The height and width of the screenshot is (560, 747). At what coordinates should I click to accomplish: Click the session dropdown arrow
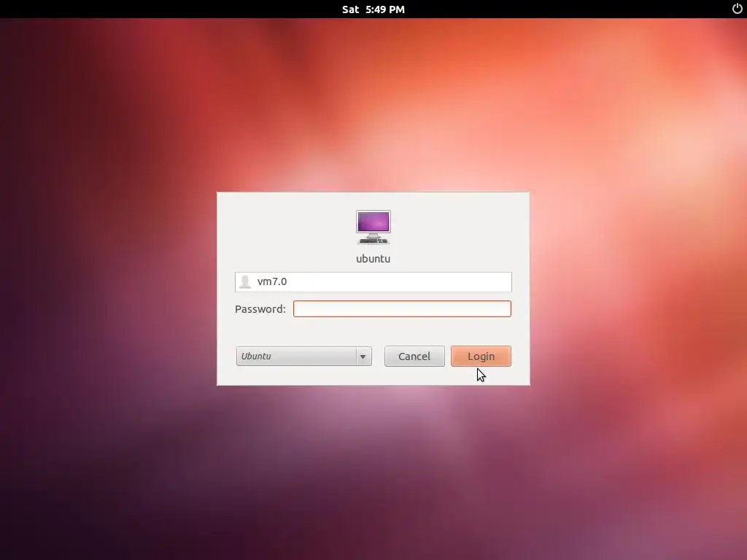(363, 356)
